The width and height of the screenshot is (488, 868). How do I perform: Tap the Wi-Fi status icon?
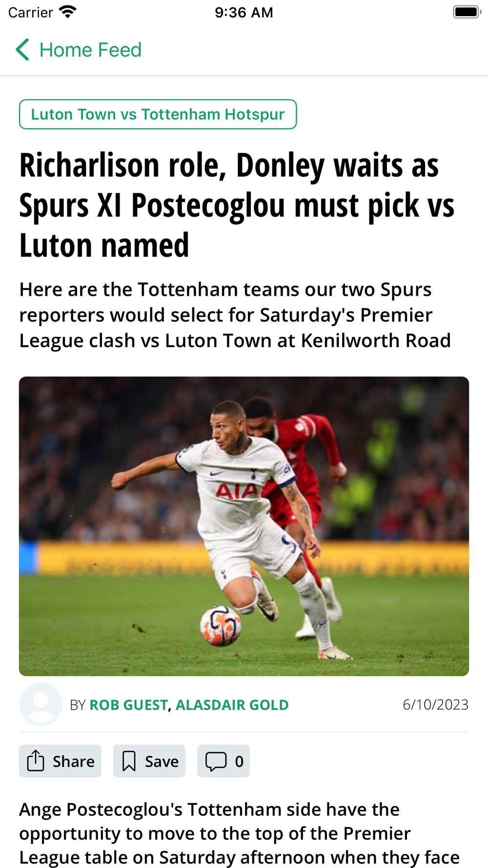[68, 12]
